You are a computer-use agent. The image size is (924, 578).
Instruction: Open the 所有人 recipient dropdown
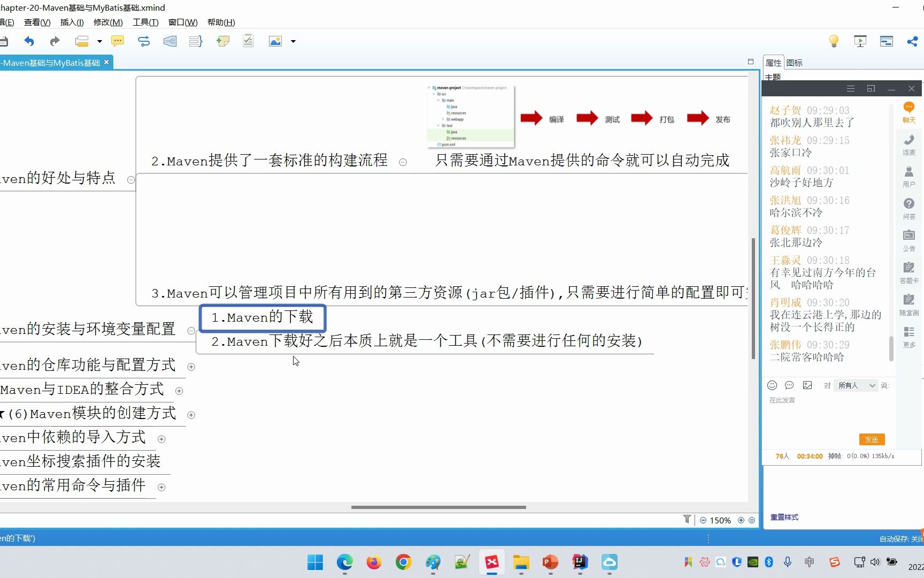pyautogui.click(x=856, y=385)
